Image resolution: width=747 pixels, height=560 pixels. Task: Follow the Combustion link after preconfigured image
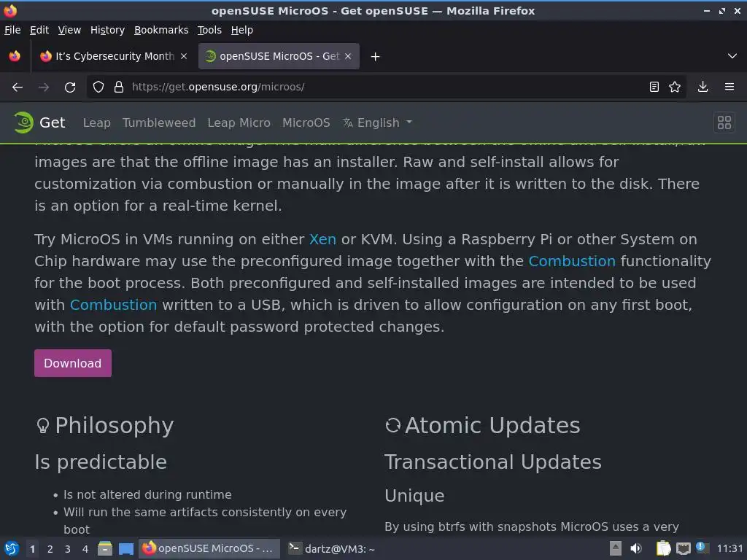click(572, 261)
